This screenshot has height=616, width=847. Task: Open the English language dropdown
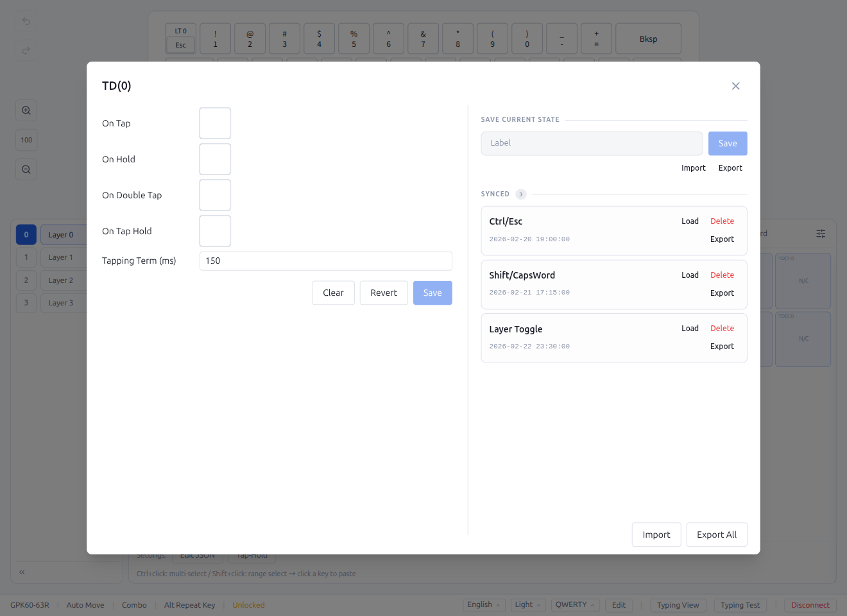click(484, 605)
